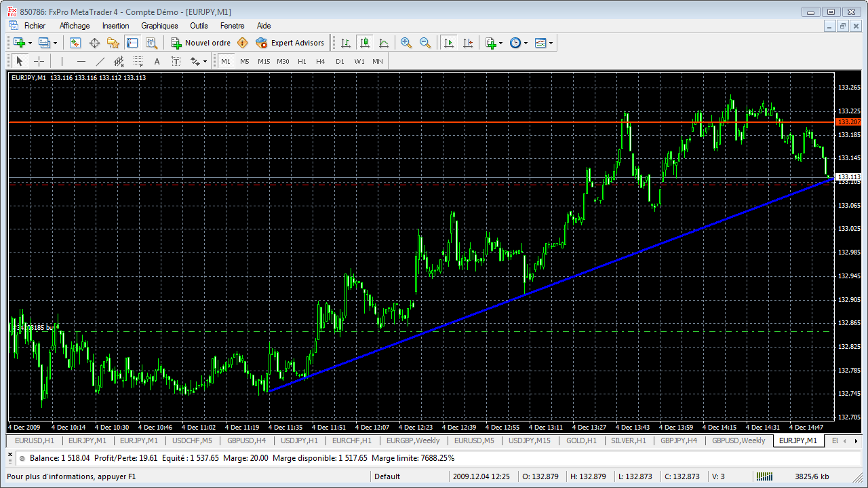This screenshot has width=868, height=488.
Task: Expand the Templates dropdown arrow
Action: pyautogui.click(x=551, y=43)
